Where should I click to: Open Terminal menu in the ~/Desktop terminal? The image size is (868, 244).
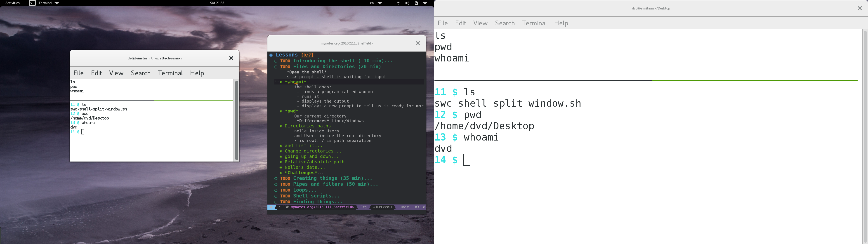534,23
